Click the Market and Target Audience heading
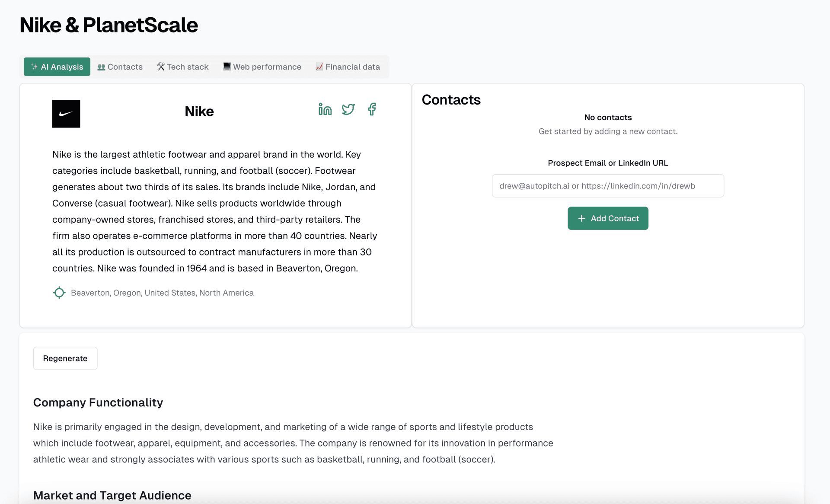This screenshot has width=830, height=504. coord(112,495)
